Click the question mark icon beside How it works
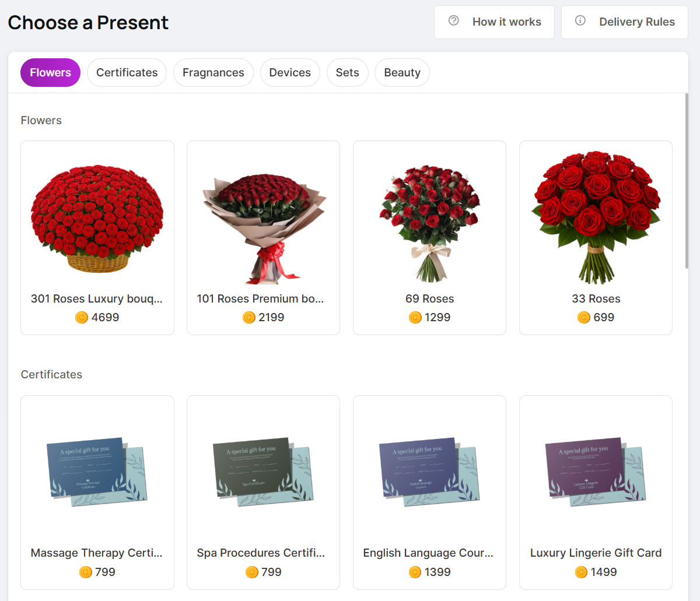The height and width of the screenshot is (601, 700). (454, 20)
